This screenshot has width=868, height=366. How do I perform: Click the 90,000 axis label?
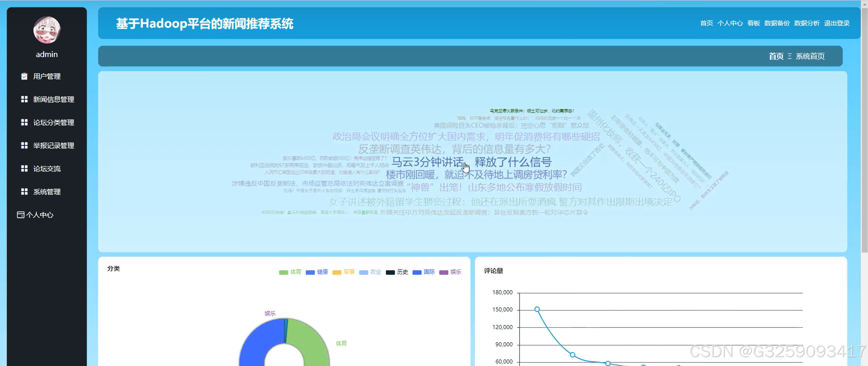tap(504, 345)
